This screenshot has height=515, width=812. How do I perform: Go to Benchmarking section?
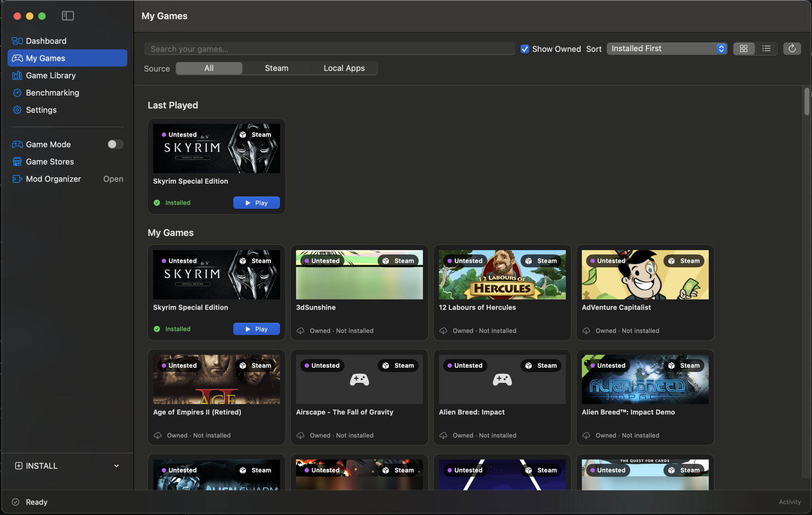(x=67, y=93)
